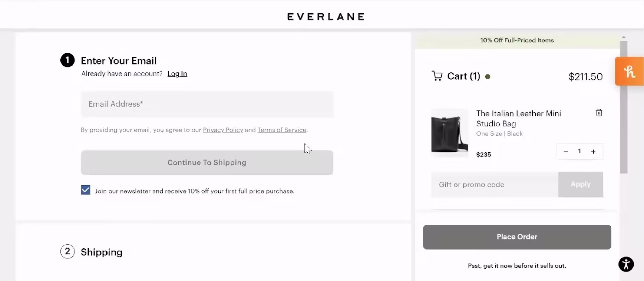644x281 pixels.
Task: Click the step 2 Shipping circle
Action: (67, 251)
